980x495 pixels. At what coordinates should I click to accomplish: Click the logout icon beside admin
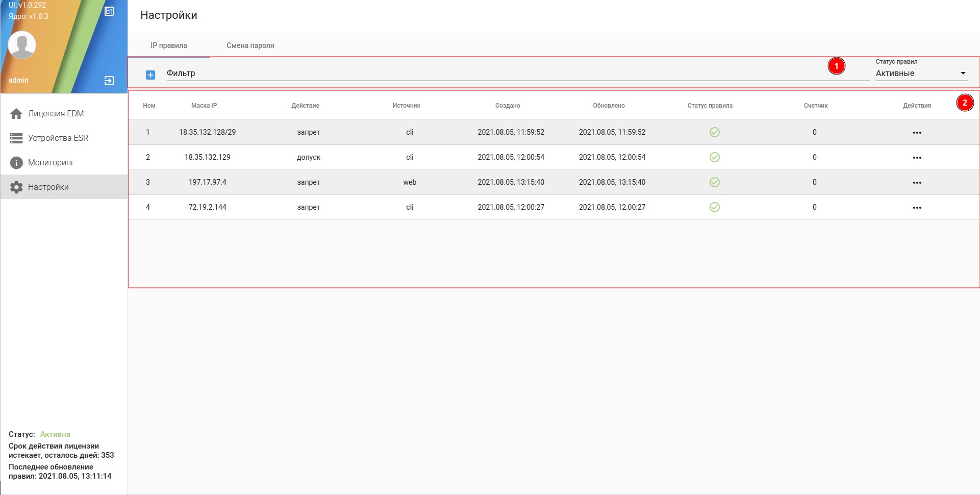pos(109,81)
